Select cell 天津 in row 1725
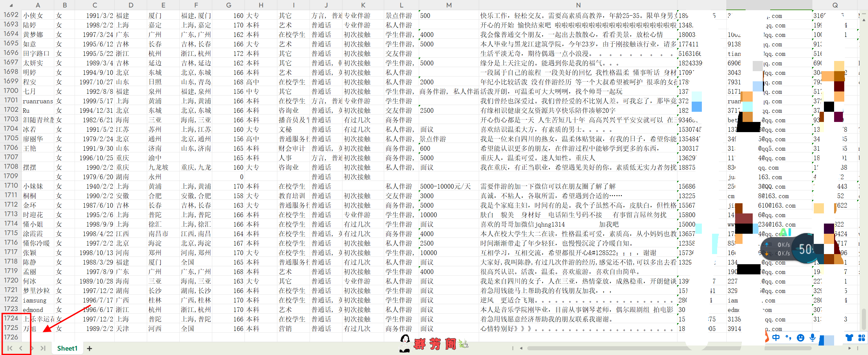The width and height of the screenshot is (868, 355). point(131,329)
